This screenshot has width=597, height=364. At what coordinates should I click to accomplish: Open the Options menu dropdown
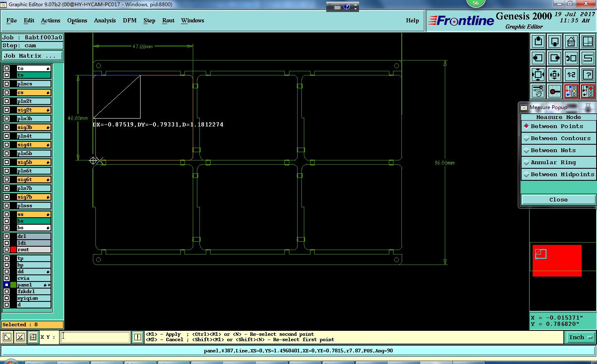pyautogui.click(x=77, y=20)
